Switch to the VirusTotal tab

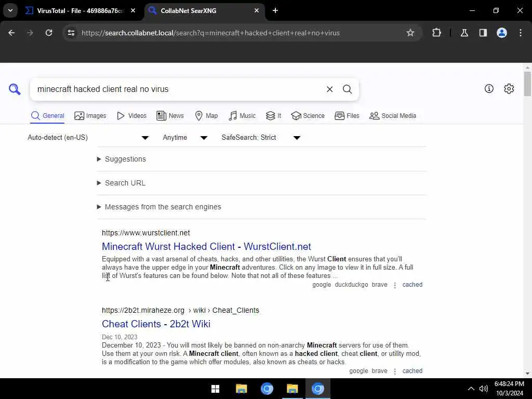(x=81, y=11)
